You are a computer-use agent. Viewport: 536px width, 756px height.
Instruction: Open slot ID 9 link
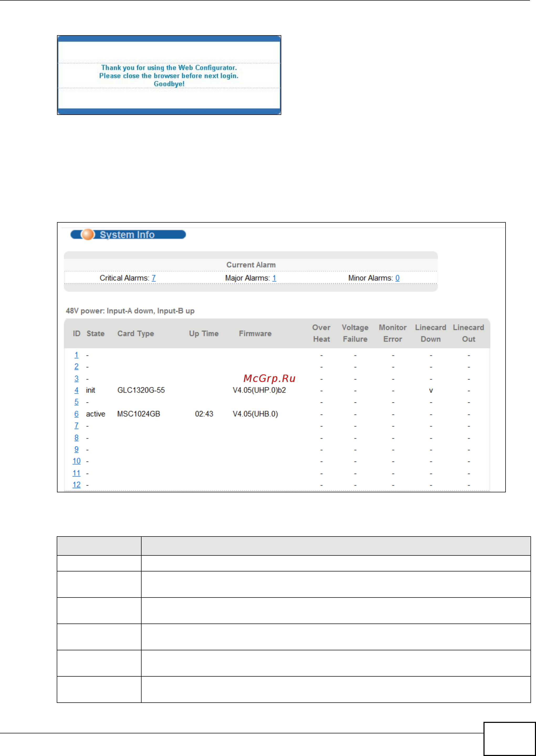pos(76,449)
